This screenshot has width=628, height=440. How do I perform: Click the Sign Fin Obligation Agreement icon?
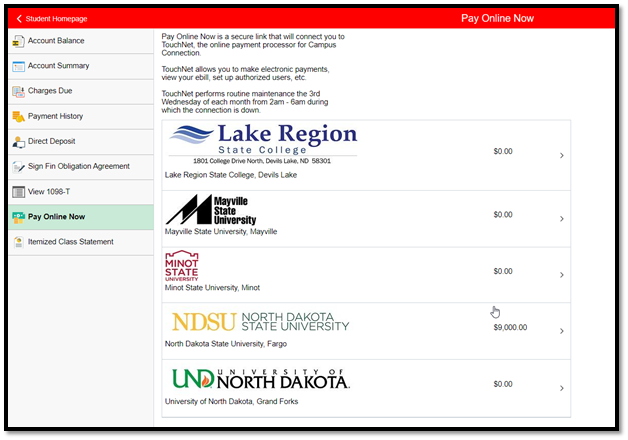(18, 167)
